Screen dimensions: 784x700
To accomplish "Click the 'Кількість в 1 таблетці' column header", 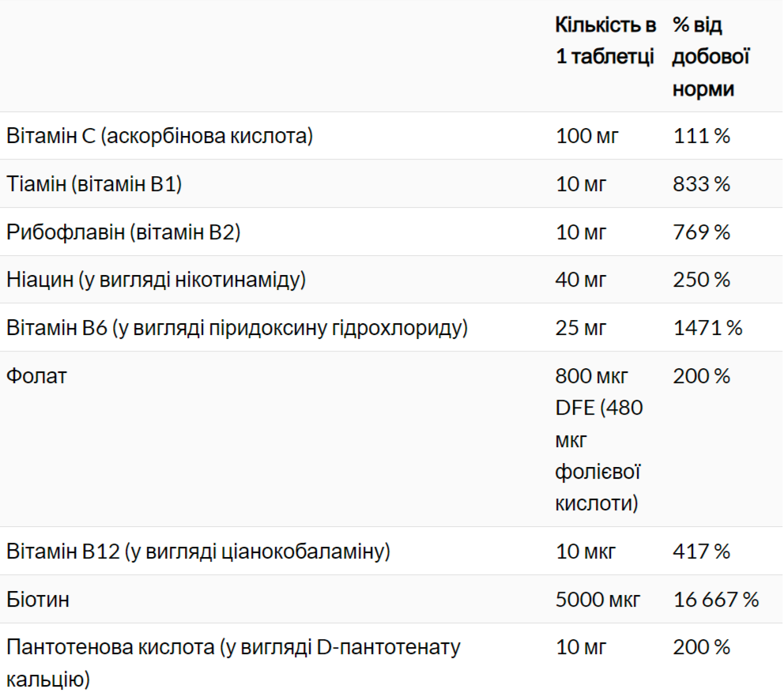I will tap(605, 41).
